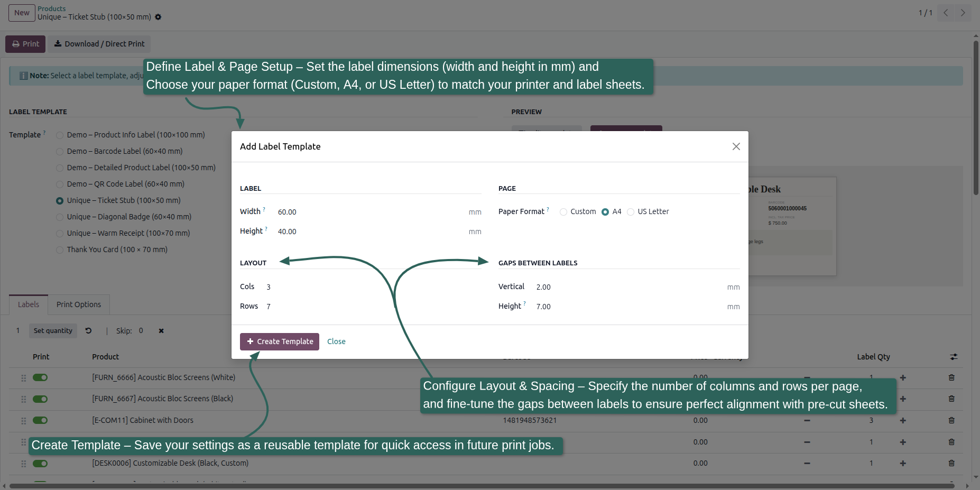Increase label qty for Customizable Desk
The width and height of the screenshot is (980, 490).
point(903,464)
